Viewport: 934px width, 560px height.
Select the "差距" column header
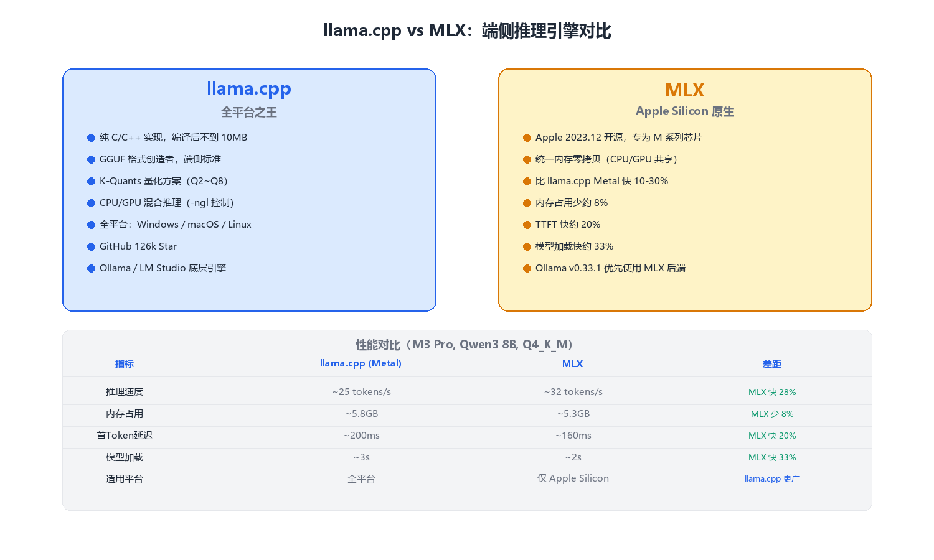click(772, 364)
